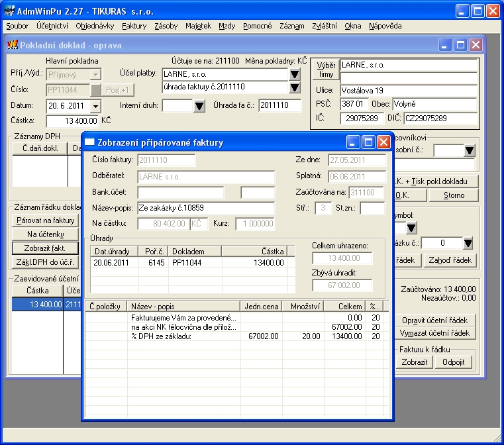Expand the Účel platby LARNE dropdown arrow
Image resolution: width=504 pixels, height=445 pixels.
click(x=295, y=75)
